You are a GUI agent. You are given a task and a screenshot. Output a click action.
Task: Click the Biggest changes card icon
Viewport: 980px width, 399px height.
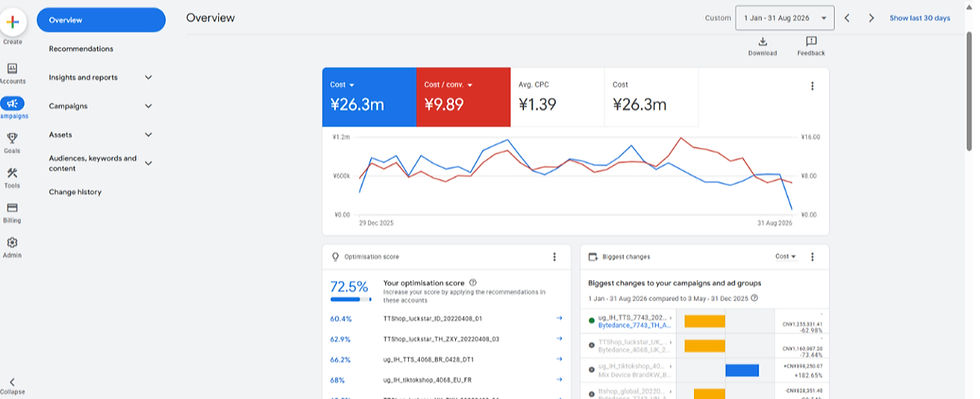[593, 257]
